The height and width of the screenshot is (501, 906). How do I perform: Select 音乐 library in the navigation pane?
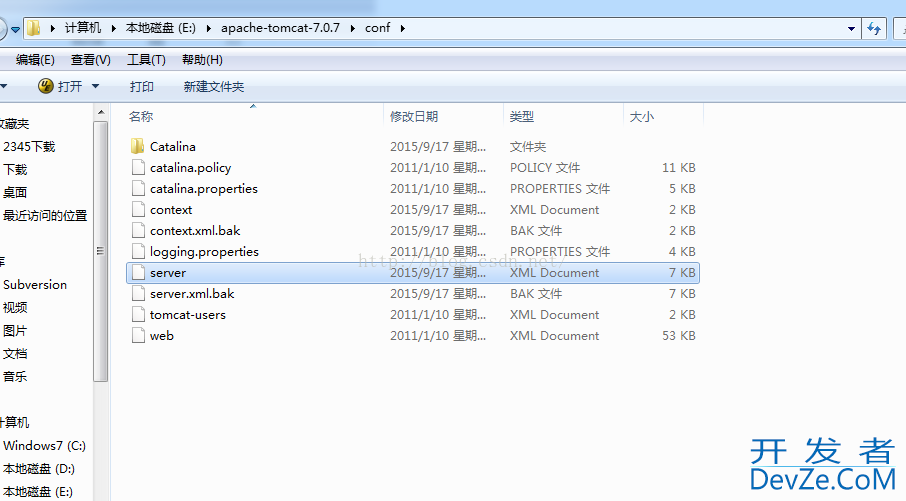point(15,377)
